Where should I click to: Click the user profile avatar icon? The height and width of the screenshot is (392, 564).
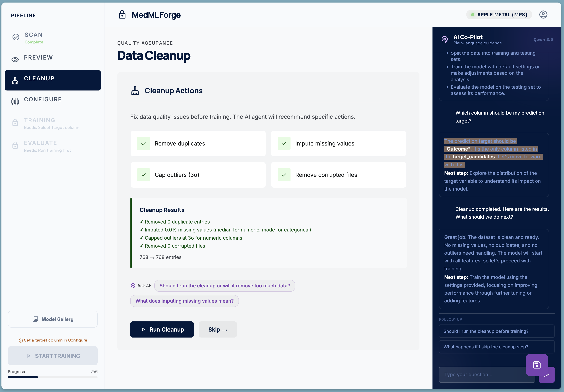(x=543, y=15)
